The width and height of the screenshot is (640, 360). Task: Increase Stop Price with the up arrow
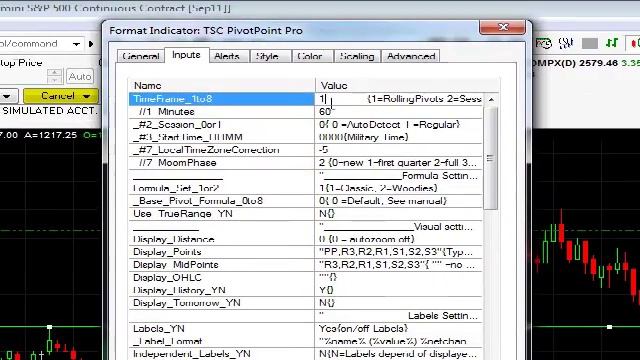click(54, 72)
